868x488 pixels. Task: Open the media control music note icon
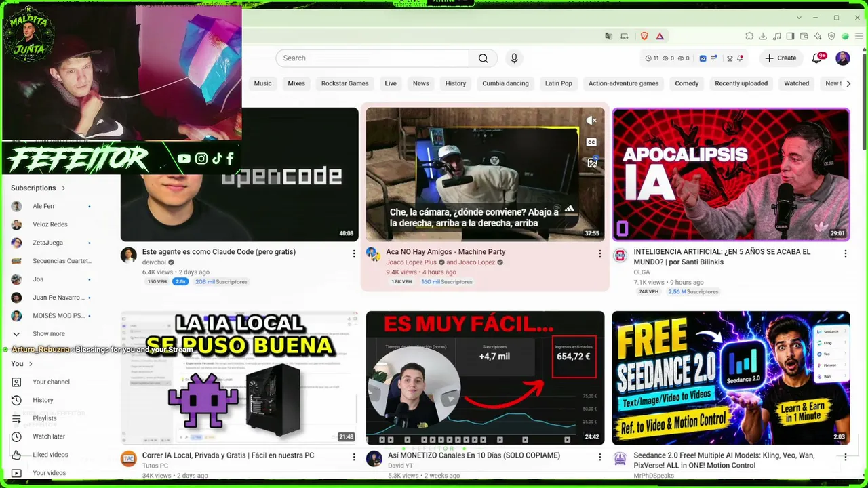(x=776, y=36)
